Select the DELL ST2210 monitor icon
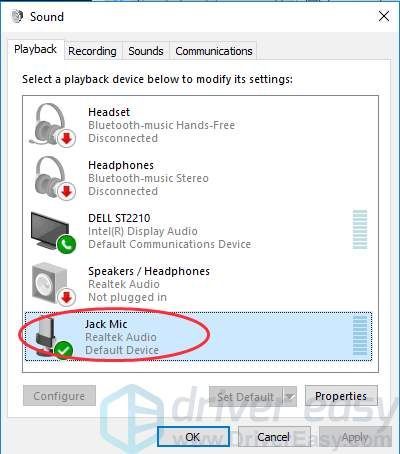Image resolution: width=400 pixels, height=454 pixels. coord(53,231)
